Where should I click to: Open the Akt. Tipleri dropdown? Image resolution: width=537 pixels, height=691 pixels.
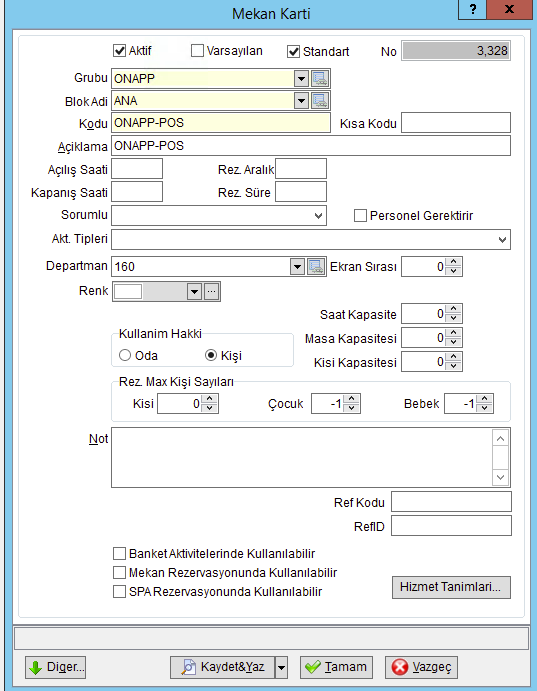coord(502,240)
